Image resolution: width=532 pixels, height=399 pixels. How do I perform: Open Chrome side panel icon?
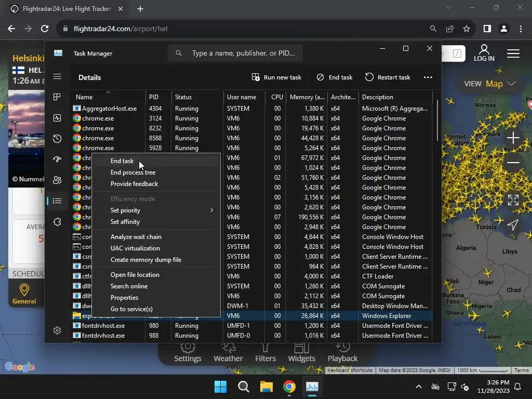[487, 29]
